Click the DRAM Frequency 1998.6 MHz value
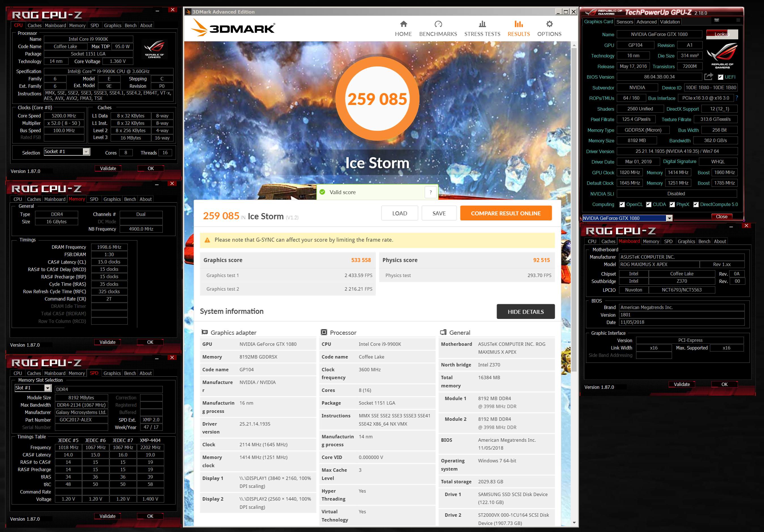764x532 pixels. [x=109, y=247]
